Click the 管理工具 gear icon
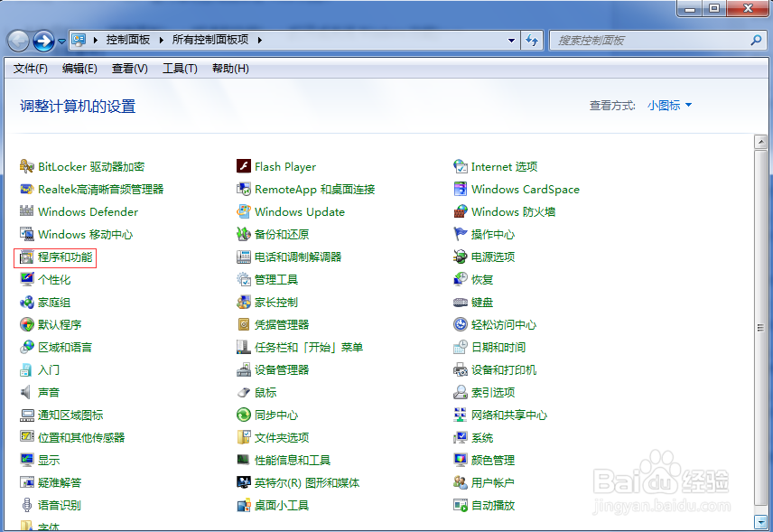 [x=244, y=280]
